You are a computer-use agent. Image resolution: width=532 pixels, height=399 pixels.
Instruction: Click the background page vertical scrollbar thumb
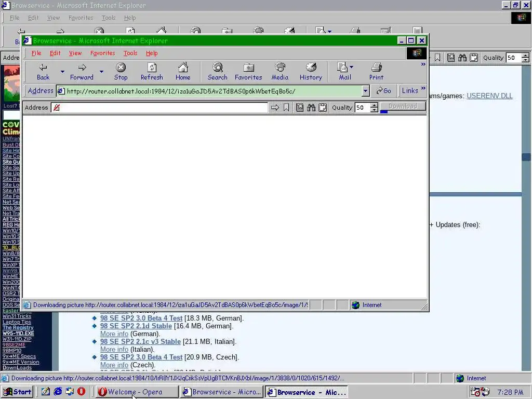coord(527,157)
